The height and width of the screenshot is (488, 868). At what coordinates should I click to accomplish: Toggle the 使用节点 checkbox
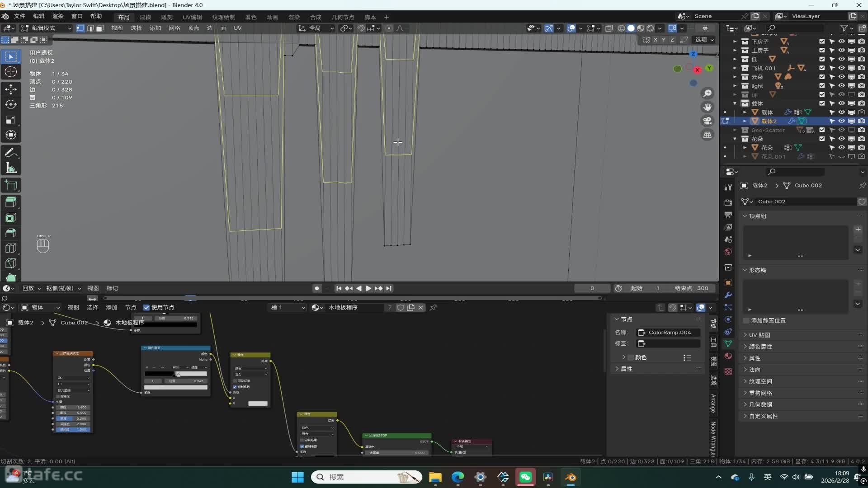146,307
